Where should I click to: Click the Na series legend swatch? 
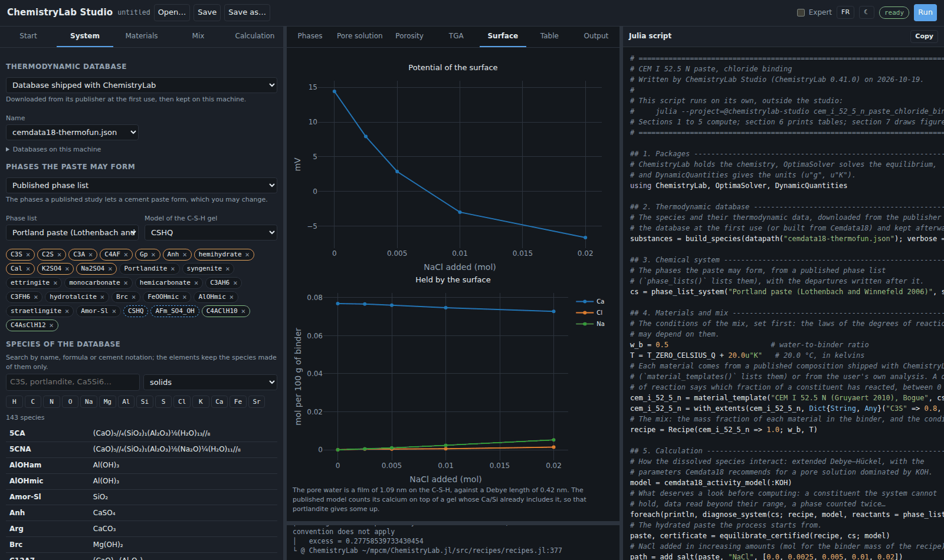[585, 324]
